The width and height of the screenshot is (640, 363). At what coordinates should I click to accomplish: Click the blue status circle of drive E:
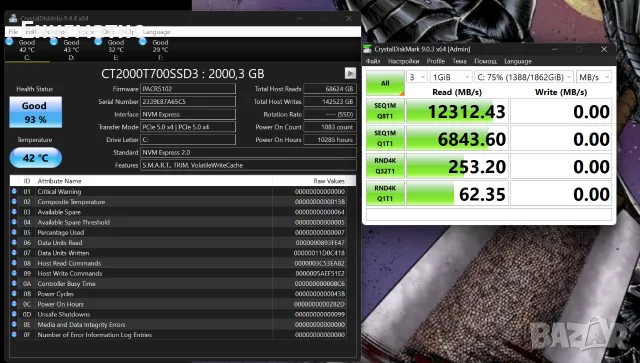pyautogui.click(x=98, y=42)
